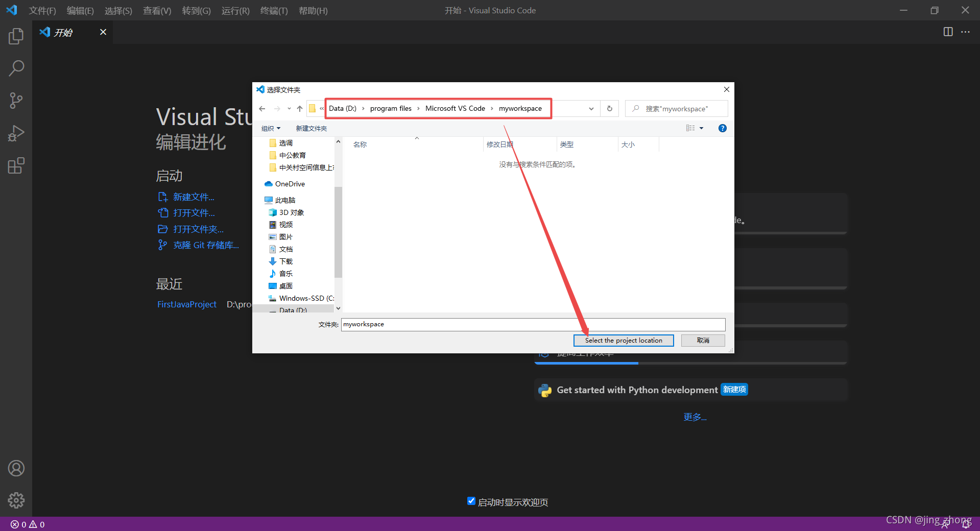The height and width of the screenshot is (531, 980).
Task: Click the 搜索"myworkspace" search box
Action: coord(677,109)
